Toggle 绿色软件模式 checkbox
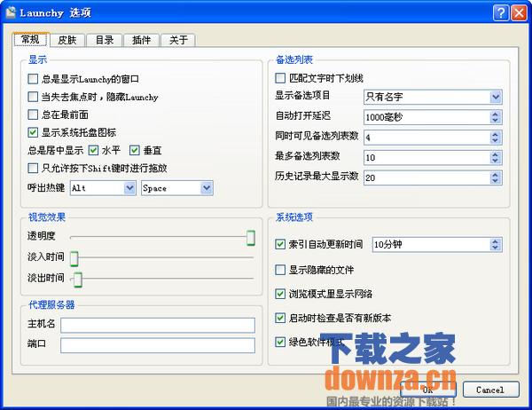This screenshot has width=532, height=410. coord(280,342)
